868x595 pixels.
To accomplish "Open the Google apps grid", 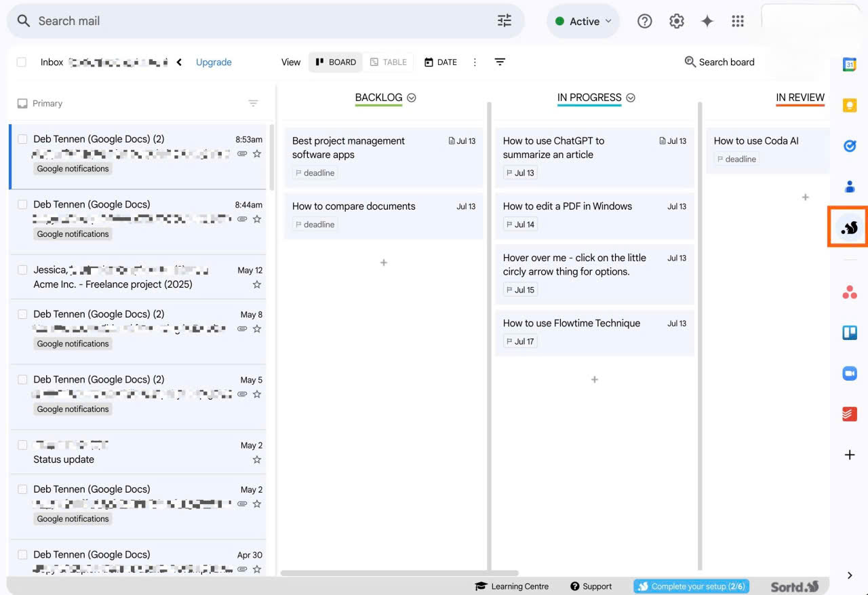I will (738, 21).
